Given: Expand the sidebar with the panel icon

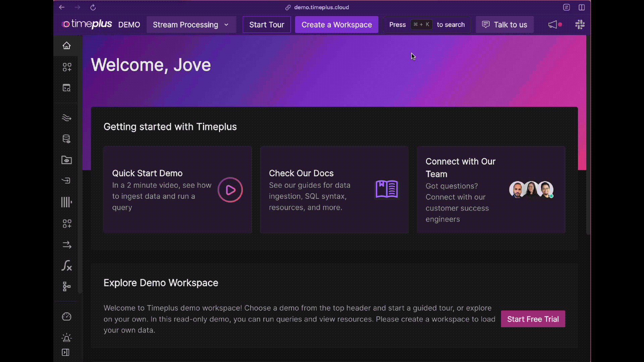Looking at the screenshot, I should pyautogui.click(x=65, y=352).
